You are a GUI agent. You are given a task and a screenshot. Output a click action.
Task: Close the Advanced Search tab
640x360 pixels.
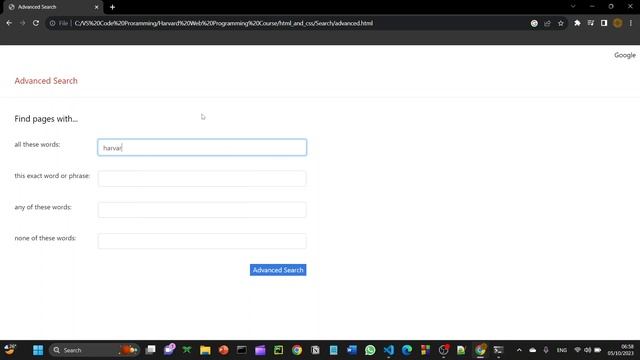[96, 7]
